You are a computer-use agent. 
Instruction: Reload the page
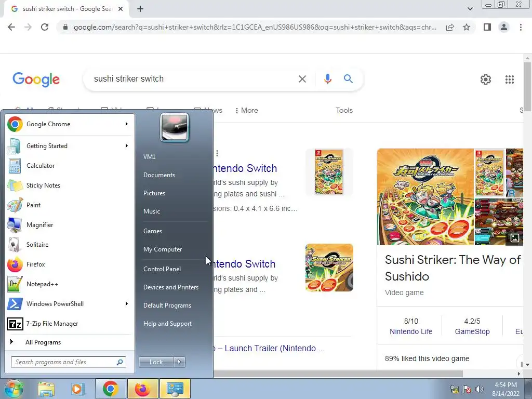pos(45,27)
